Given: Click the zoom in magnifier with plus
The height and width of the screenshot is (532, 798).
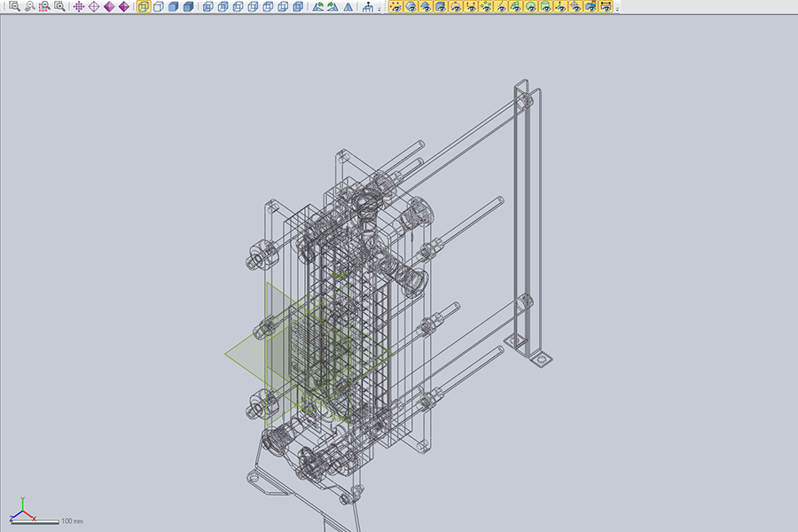Looking at the screenshot, I should [59, 6].
